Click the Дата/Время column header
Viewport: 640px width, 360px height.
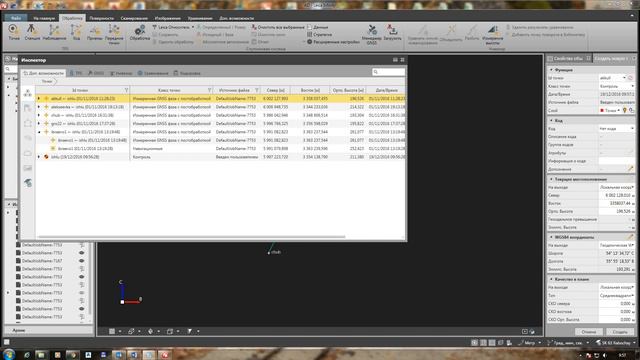click(x=386, y=90)
